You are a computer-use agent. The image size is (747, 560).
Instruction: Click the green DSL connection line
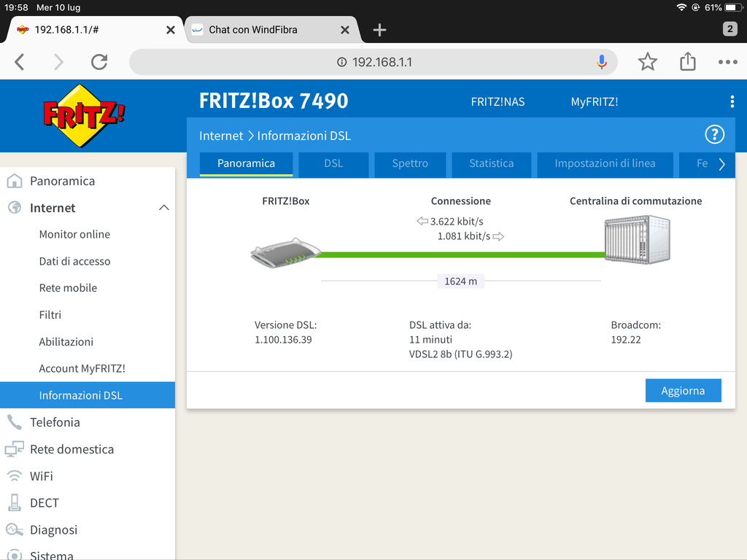[462, 254]
